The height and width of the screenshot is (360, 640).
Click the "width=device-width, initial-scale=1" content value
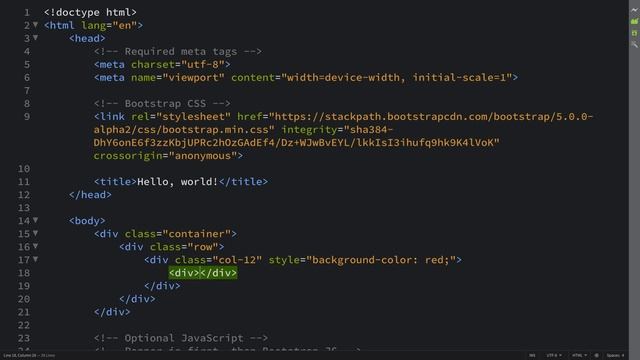pyautogui.click(x=396, y=78)
